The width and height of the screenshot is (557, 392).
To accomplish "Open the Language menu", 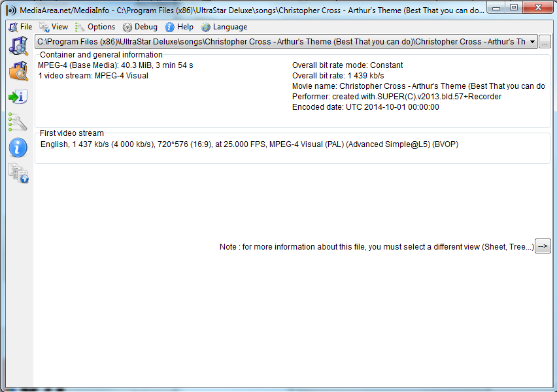I will pos(227,27).
